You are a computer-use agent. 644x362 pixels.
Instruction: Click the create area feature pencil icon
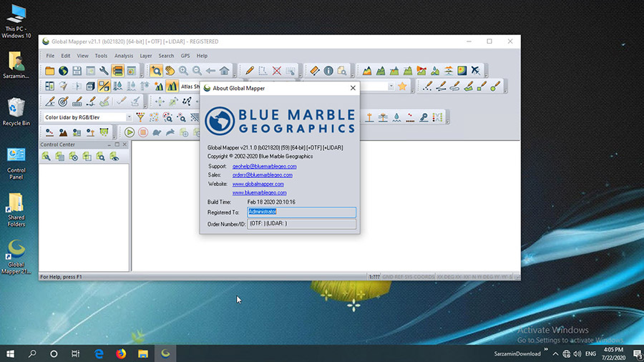(468, 86)
